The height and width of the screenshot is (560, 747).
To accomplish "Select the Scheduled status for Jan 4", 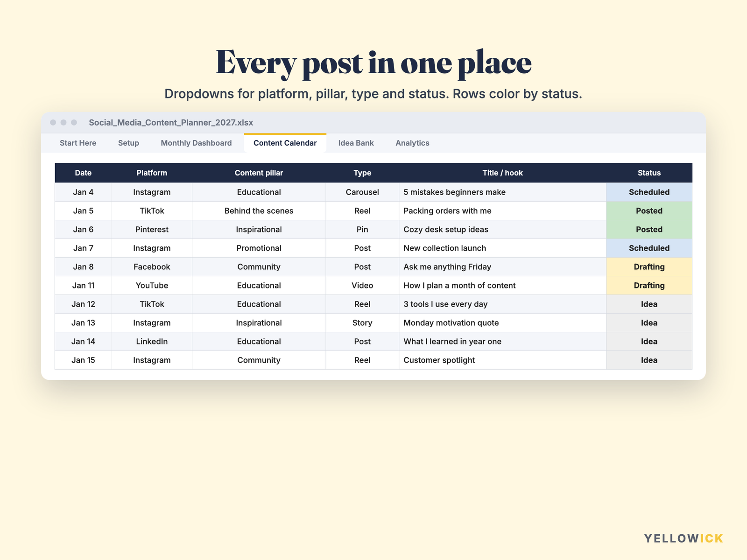I will tap(649, 192).
